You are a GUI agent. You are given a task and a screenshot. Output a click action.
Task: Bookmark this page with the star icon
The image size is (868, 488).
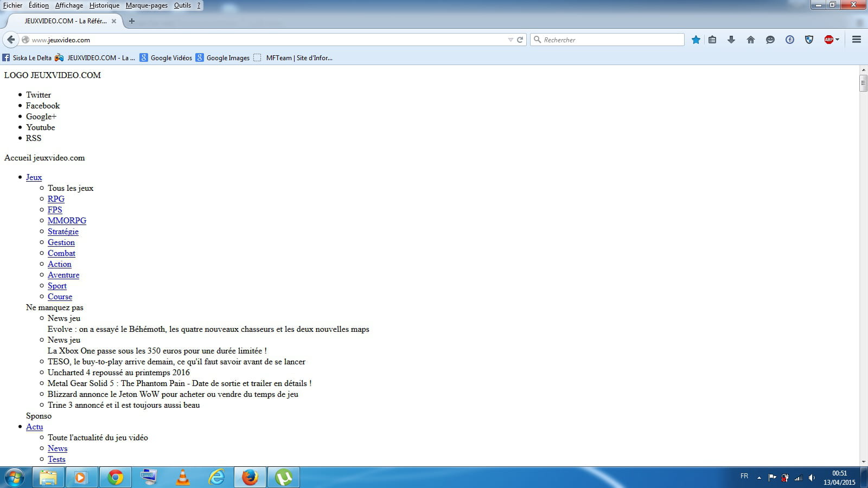click(x=696, y=40)
